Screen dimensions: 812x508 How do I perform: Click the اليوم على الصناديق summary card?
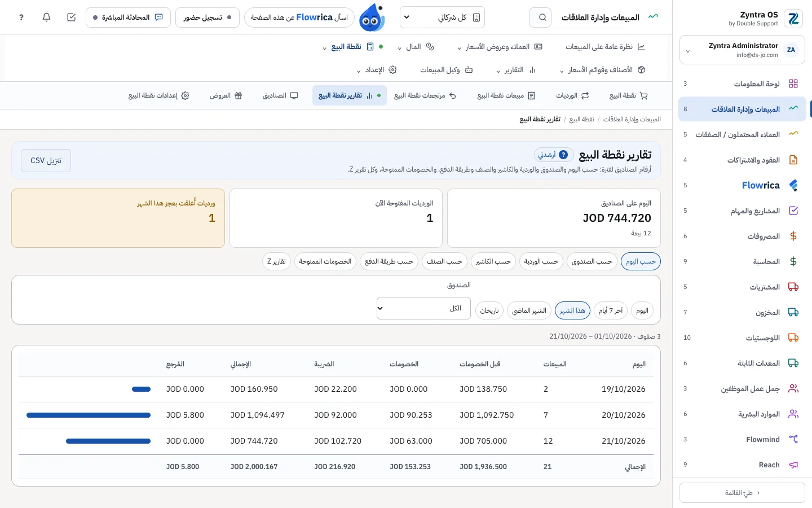pos(554,218)
